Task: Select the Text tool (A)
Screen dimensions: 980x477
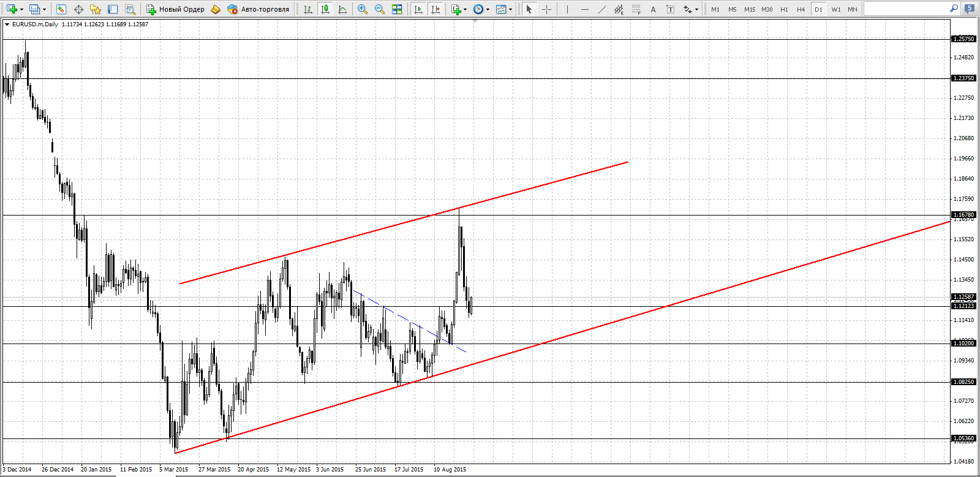Action: click(654, 9)
